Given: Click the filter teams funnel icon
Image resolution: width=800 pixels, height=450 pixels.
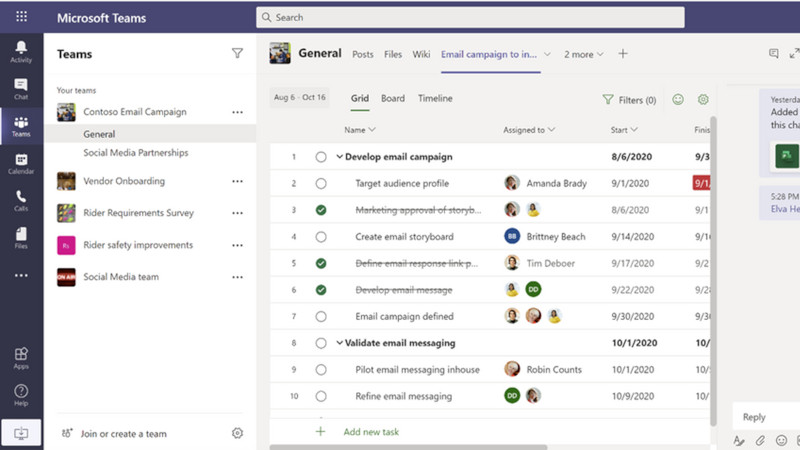Looking at the screenshot, I should [237, 54].
